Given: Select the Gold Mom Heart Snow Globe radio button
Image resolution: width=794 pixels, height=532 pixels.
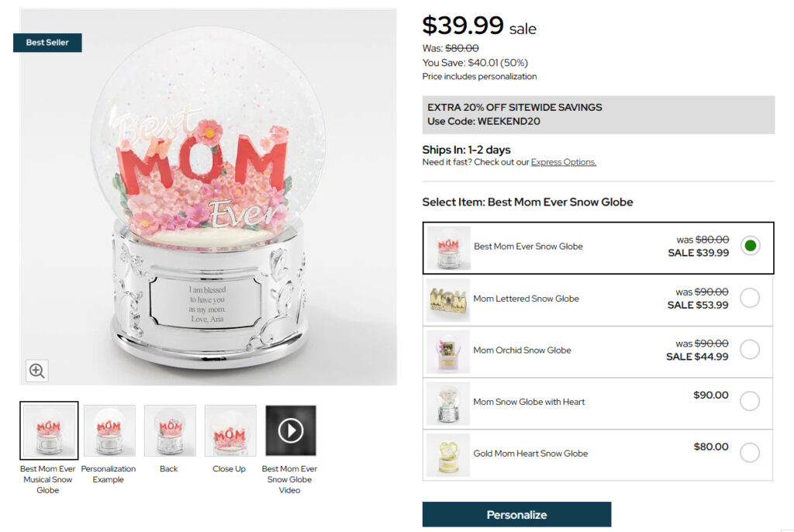Looking at the screenshot, I should (x=750, y=454).
